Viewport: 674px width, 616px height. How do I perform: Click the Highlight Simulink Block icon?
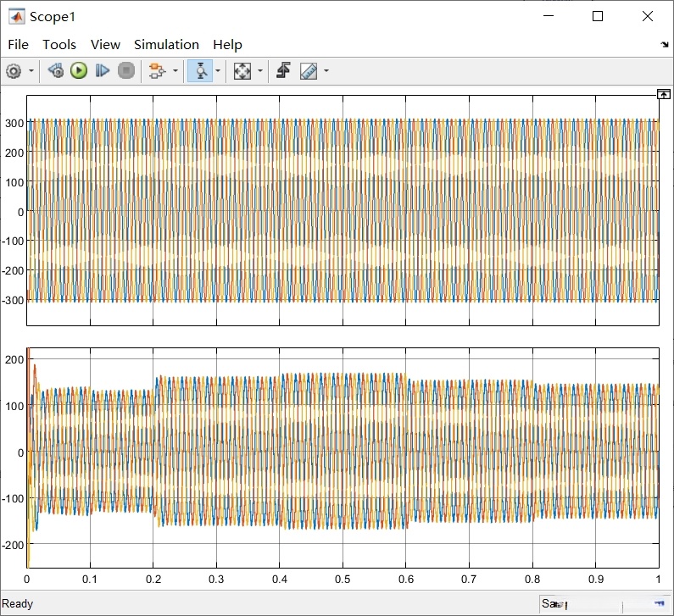point(156,71)
